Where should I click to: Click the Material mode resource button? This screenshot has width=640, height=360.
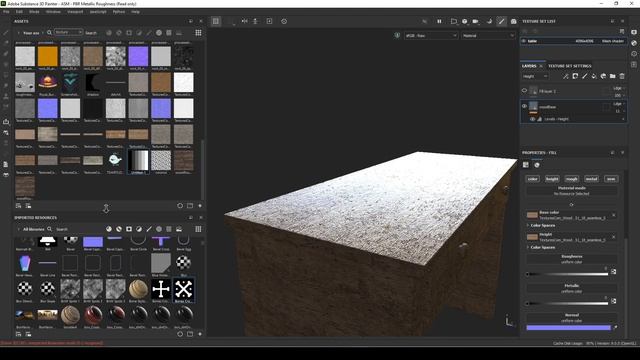click(571, 191)
